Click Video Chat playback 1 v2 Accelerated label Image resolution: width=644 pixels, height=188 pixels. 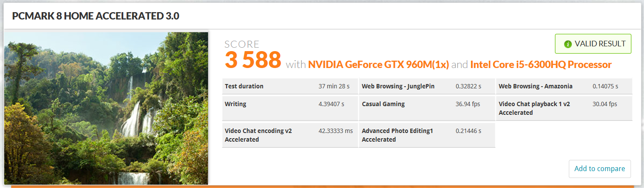coord(534,108)
